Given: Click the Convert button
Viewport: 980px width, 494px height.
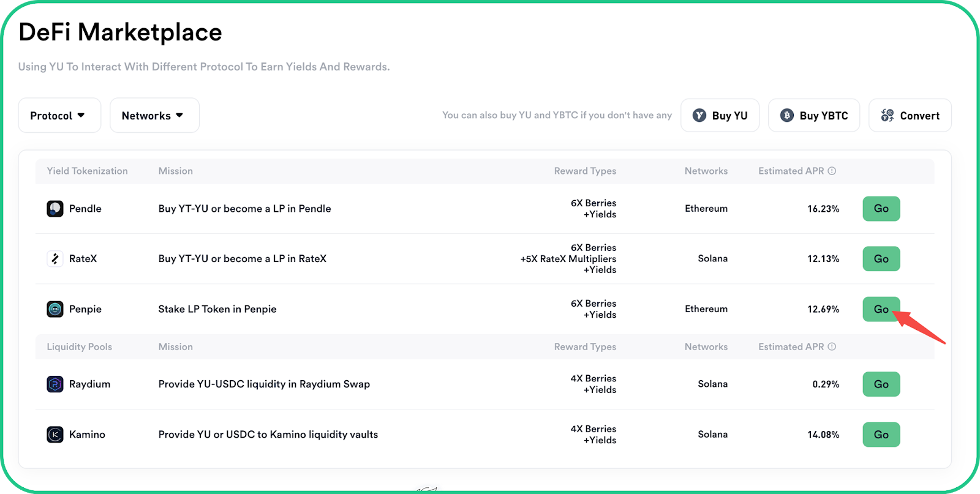Looking at the screenshot, I should [x=910, y=115].
